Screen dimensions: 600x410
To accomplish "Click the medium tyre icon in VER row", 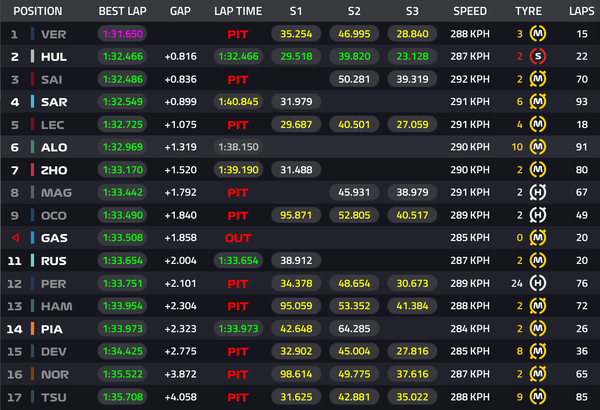I will [539, 34].
